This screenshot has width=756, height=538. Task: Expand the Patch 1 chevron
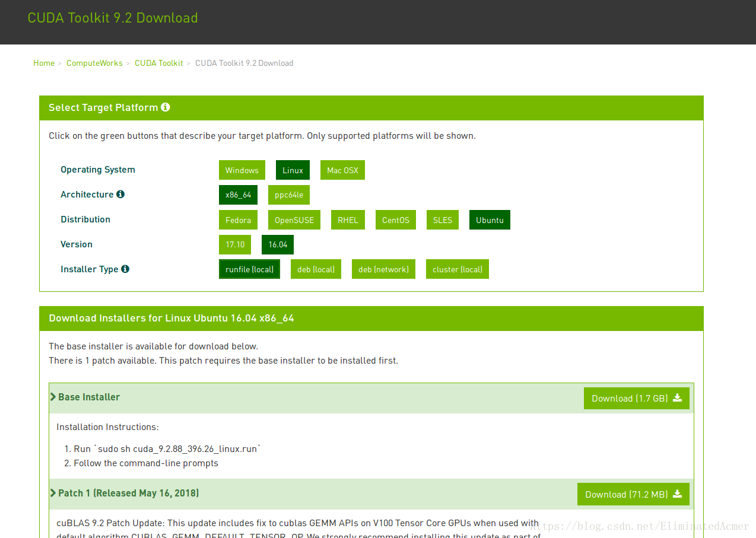click(x=53, y=493)
